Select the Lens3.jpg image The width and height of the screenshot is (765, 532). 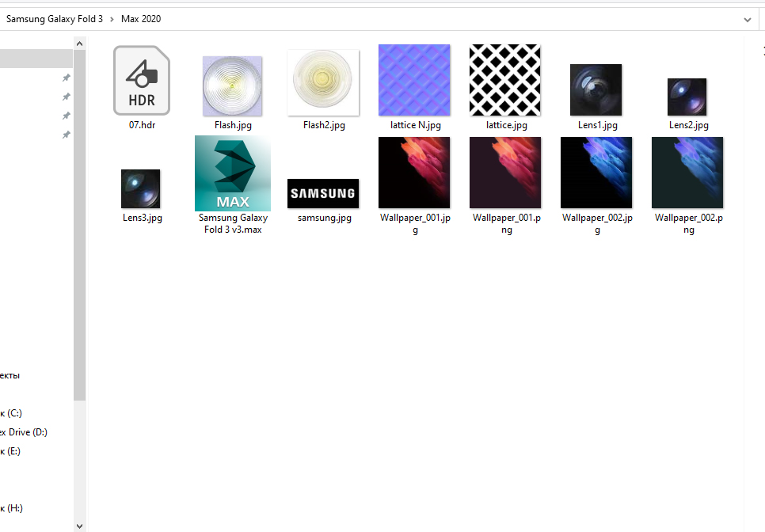click(140, 188)
